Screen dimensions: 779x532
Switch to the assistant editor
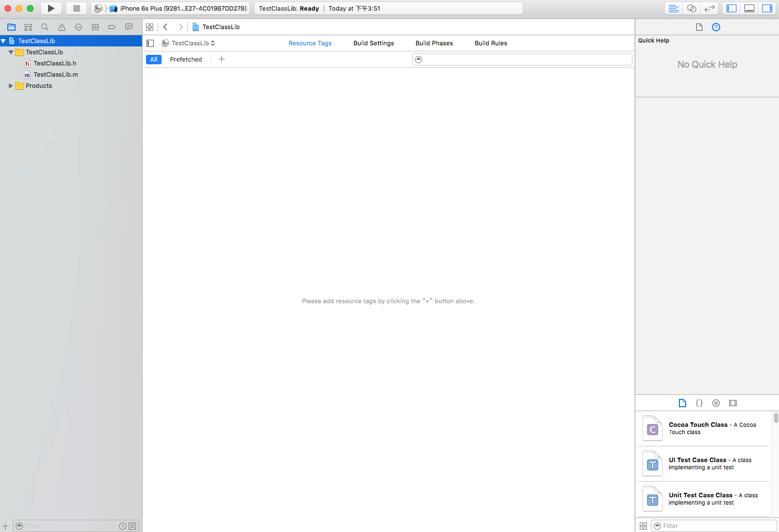tap(692, 8)
